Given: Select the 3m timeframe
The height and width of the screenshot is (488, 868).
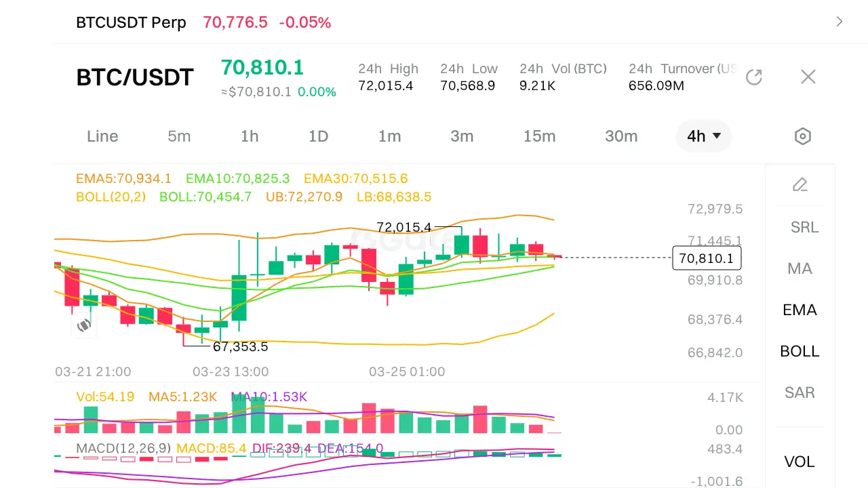Looking at the screenshot, I should (x=462, y=136).
